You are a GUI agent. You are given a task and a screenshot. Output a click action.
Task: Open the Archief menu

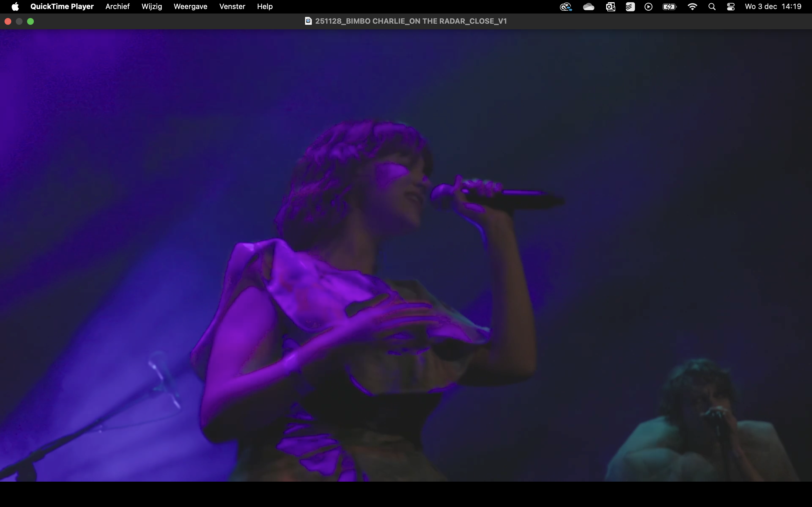point(118,7)
